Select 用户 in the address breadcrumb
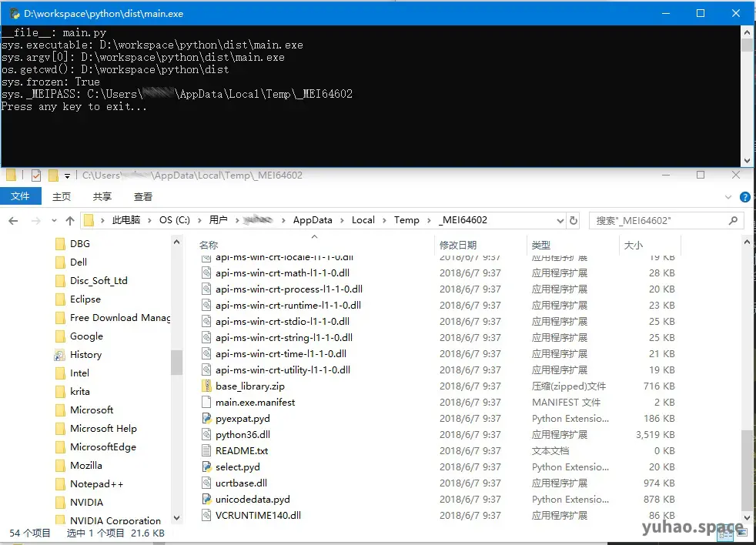 click(219, 220)
